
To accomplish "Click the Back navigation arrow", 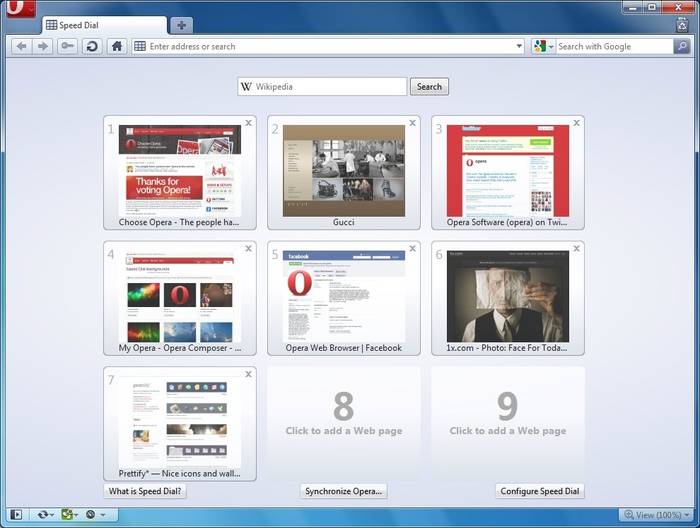I will [22, 46].
